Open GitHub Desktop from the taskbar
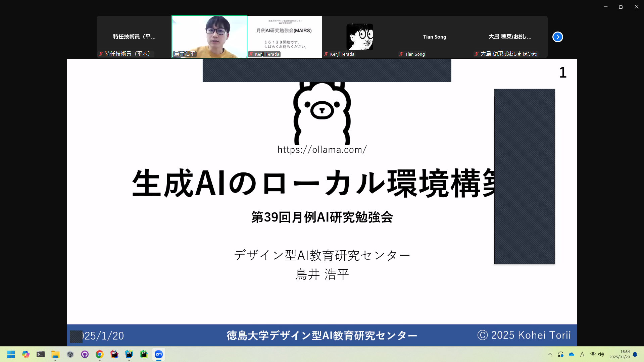Viewport: 644px width, 362px height. (85, 354)
